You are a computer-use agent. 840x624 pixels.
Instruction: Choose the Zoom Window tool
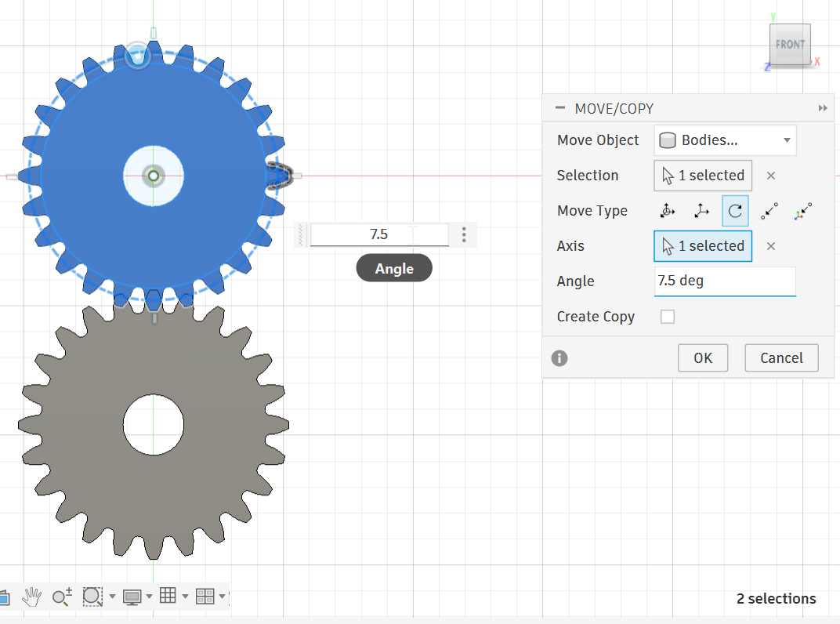click(x=92, y=596)
